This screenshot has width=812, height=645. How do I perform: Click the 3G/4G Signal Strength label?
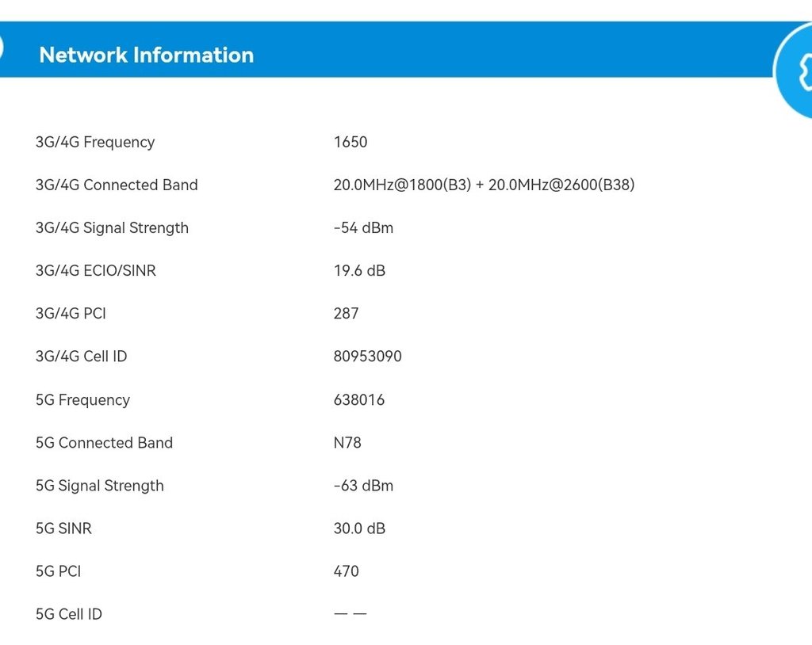pyautogui.click(x=112, y=228)
